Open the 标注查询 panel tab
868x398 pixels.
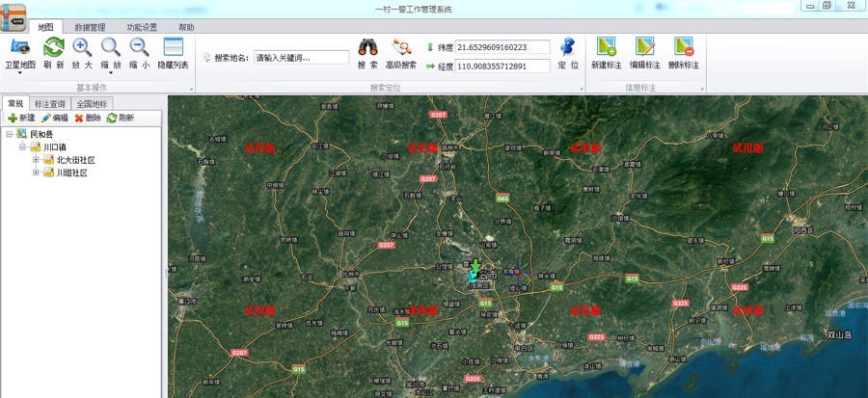tap(49, 103)
